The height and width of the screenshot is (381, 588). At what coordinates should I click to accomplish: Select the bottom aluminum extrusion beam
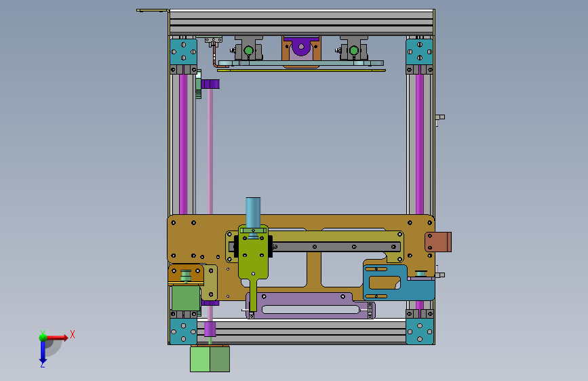click(x=301, y=332)
